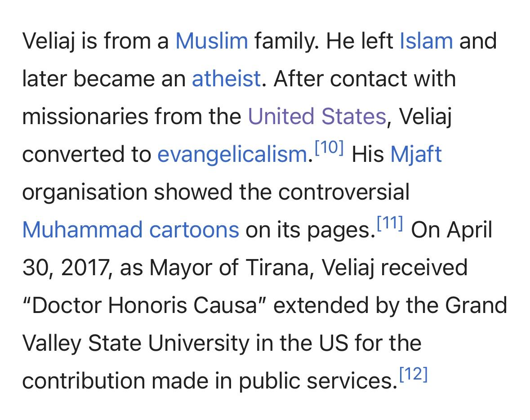Click the word organisation
This screenshot has height=420, width=530.
click(x=85, y=192)
